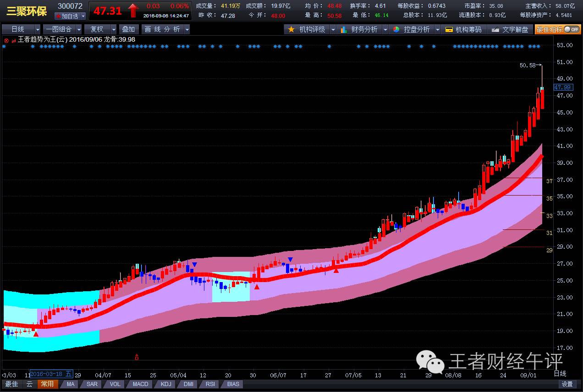Select the KDJ indicator tab
Viewport: 583px width, 392px height.
point(166,384)
